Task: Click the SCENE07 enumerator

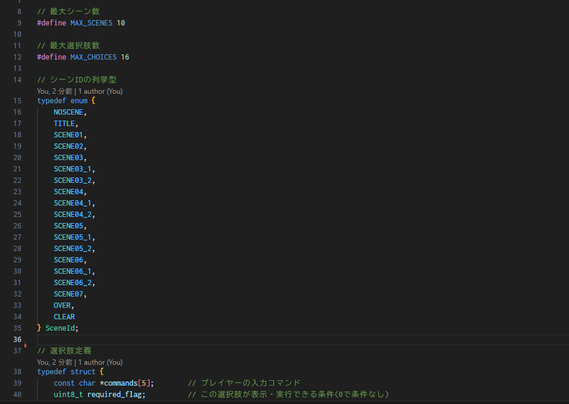Action: click(x=68, y=294)
